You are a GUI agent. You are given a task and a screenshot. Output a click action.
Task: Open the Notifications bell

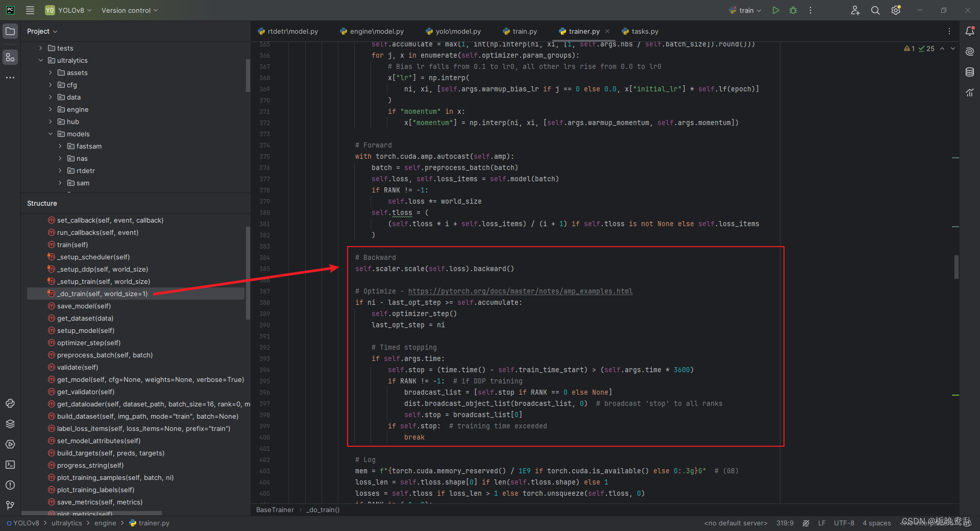[x=970, y=31]
